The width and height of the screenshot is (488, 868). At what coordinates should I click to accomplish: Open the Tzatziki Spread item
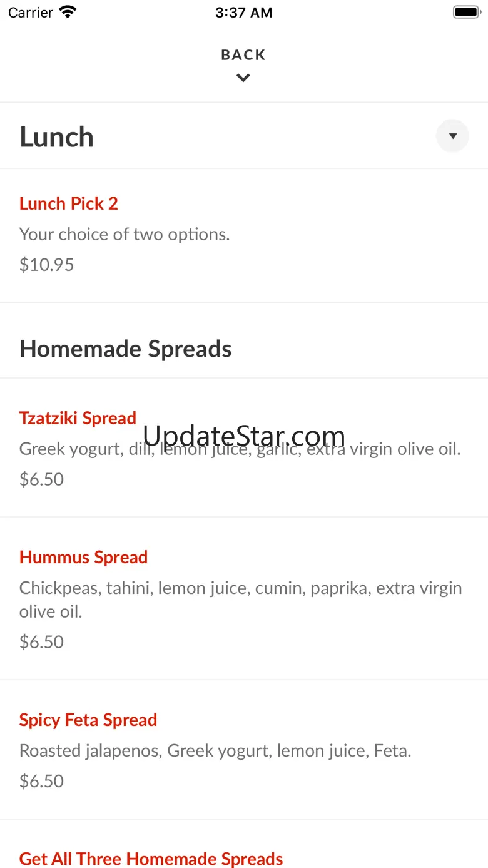(78, 418)
